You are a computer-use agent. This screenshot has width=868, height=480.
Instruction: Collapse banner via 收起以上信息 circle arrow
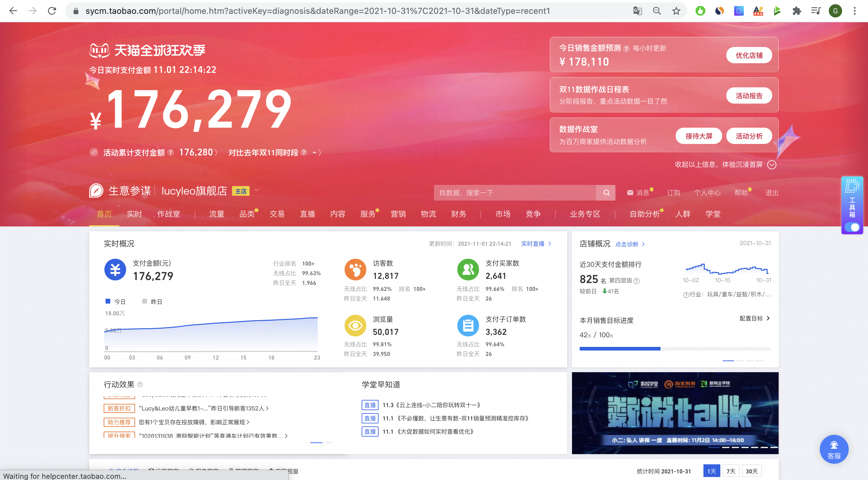[x=772, y=165]
